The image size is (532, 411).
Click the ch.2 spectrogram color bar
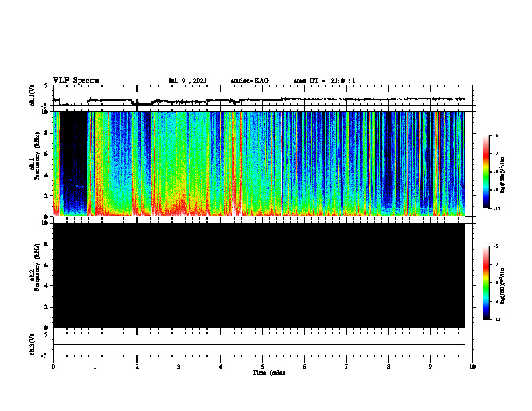[x=486, y=283]
